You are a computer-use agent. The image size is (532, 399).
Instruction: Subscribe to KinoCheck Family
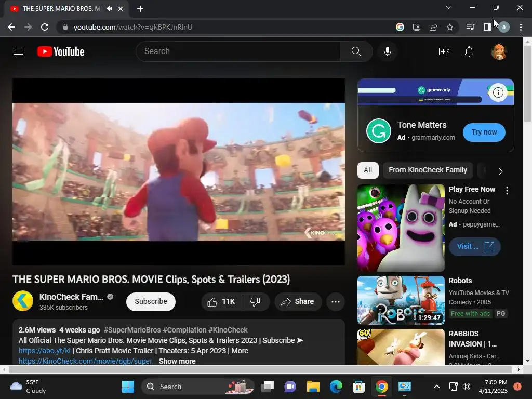[151, 302]
